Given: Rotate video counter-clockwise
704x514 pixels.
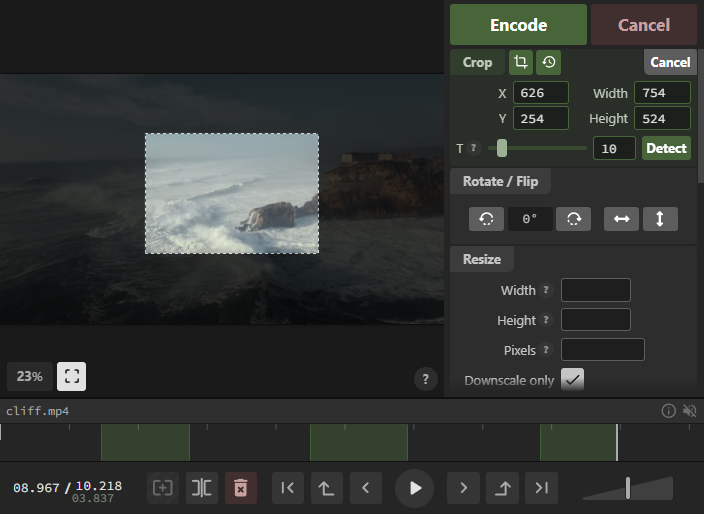Looking at the screenshot, I should tap(486, 219).
